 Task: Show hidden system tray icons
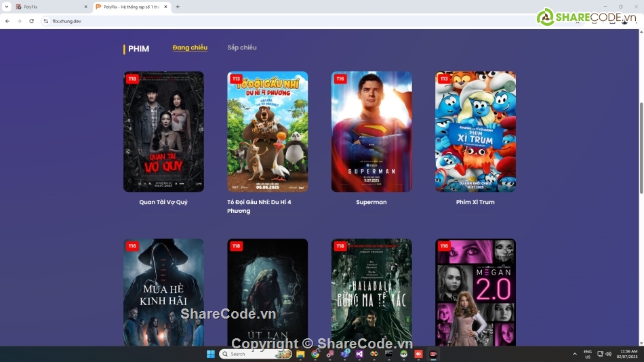[575, 354]
